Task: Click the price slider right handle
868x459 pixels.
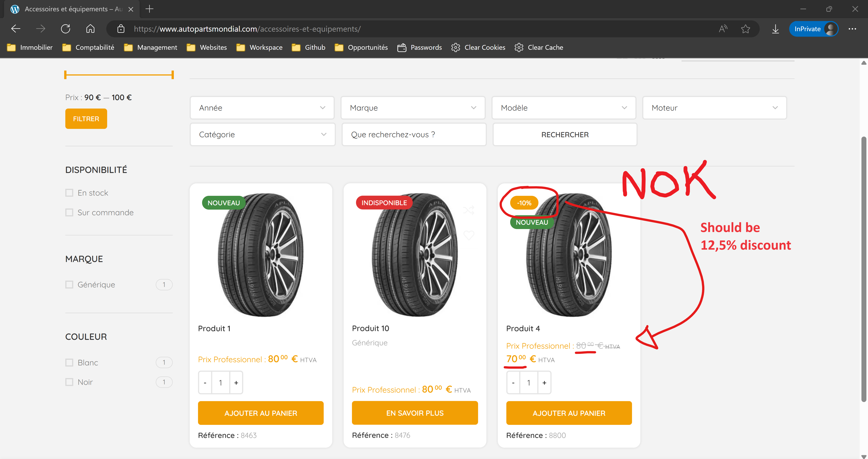Action: click(x=172, y=75)
